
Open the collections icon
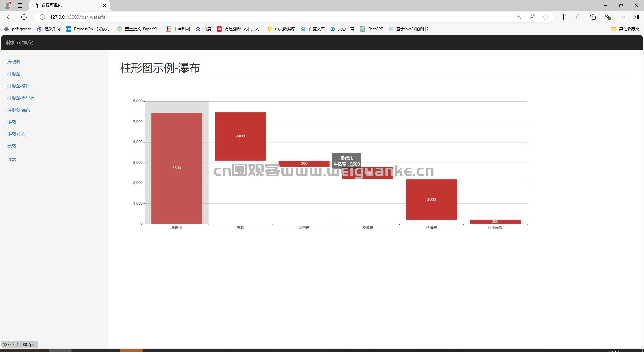(x=593, y=17)
